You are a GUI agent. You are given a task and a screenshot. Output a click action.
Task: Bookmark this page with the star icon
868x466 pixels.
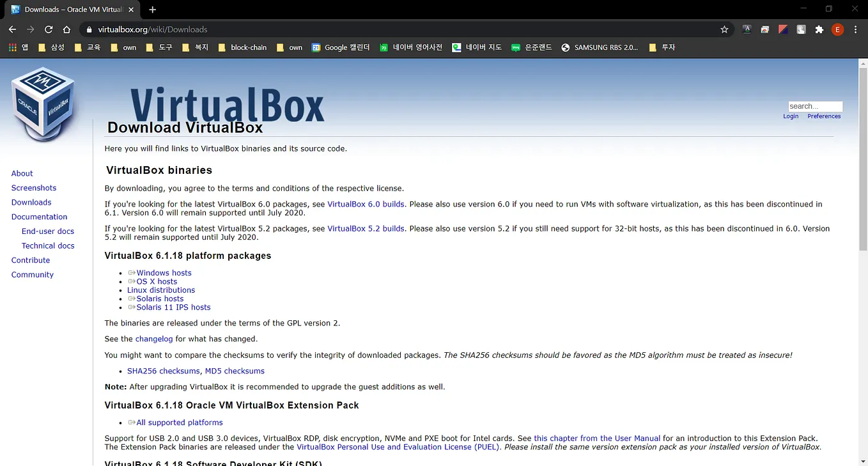724,29
